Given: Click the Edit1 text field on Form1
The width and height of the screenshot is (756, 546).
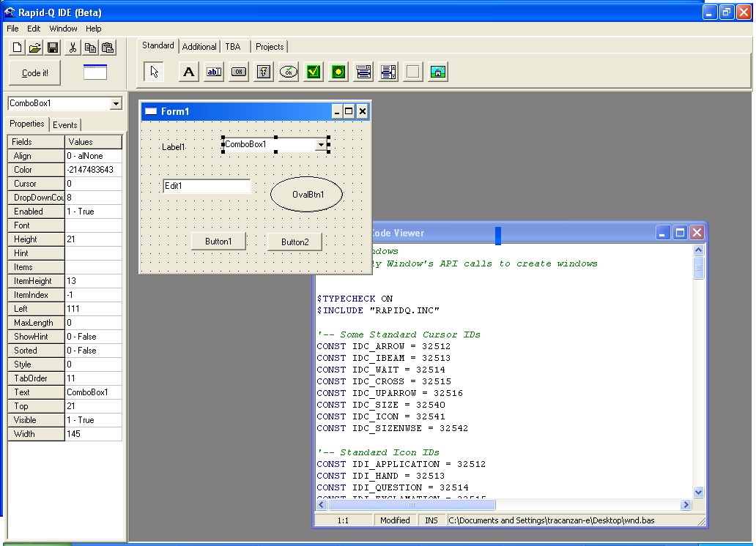Looking at the screenshot, I should pyautogui.click(x=207, y=186).
